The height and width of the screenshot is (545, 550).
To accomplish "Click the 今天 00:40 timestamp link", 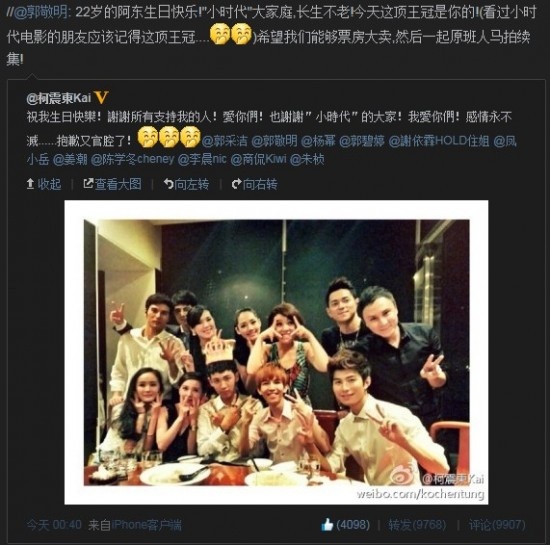I will coord(54,525).
